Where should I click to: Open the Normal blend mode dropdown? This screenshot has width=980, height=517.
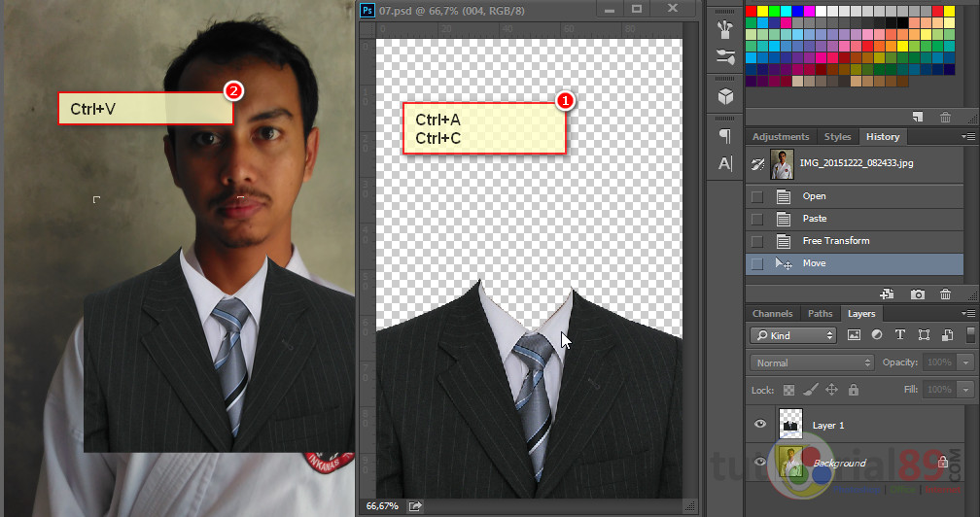point(811,362)
